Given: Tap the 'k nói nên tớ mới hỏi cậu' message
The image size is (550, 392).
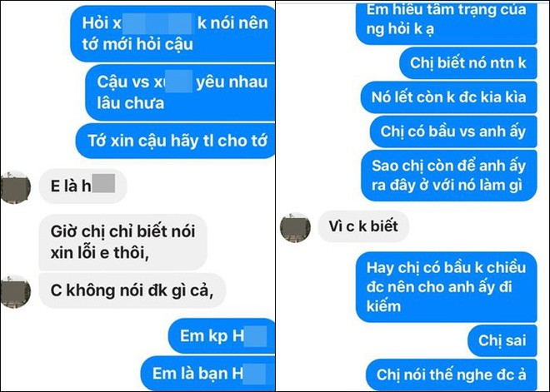Looking at the screenshot, I should (x=173, y=33).
